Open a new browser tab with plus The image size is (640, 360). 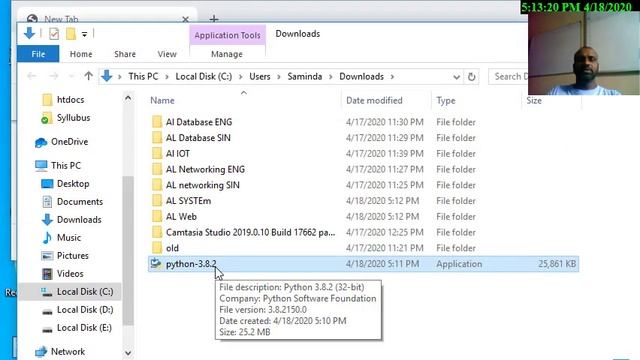click(x=214, y=19)
